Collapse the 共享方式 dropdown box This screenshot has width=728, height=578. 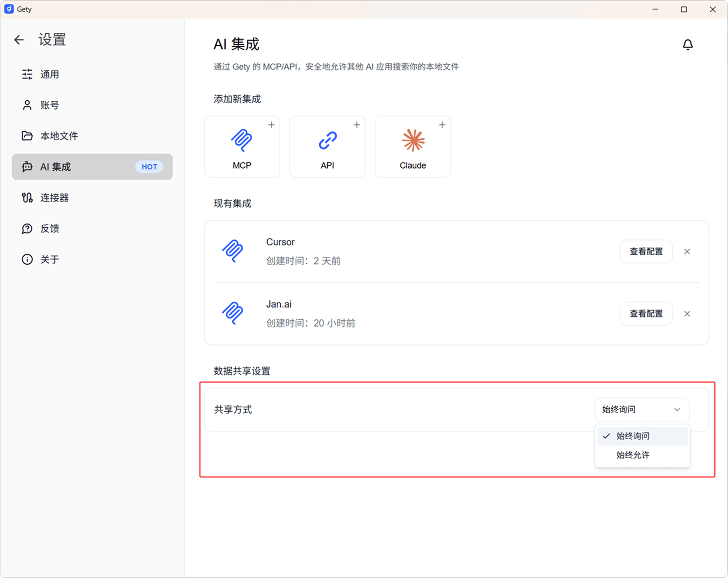(x=642, y=409)
